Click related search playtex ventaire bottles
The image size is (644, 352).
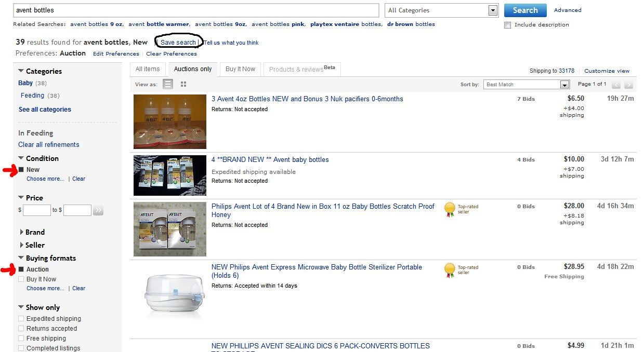point(346,24)
